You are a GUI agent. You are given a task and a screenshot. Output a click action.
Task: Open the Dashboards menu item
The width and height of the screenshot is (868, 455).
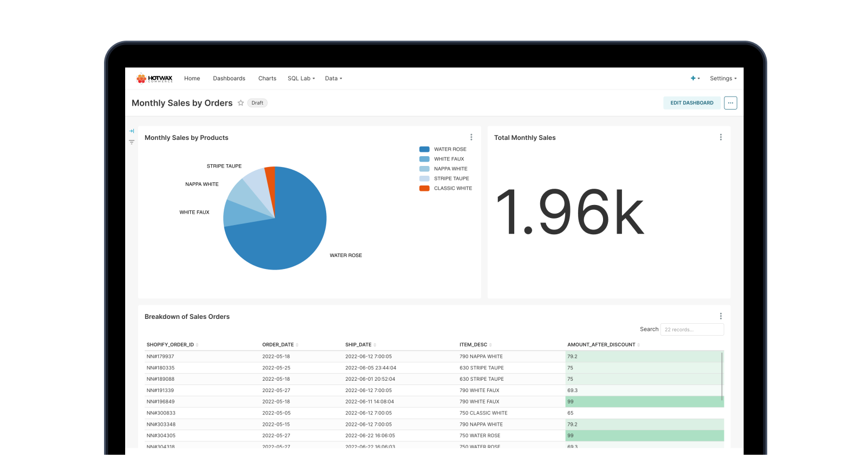pos(229,79)
